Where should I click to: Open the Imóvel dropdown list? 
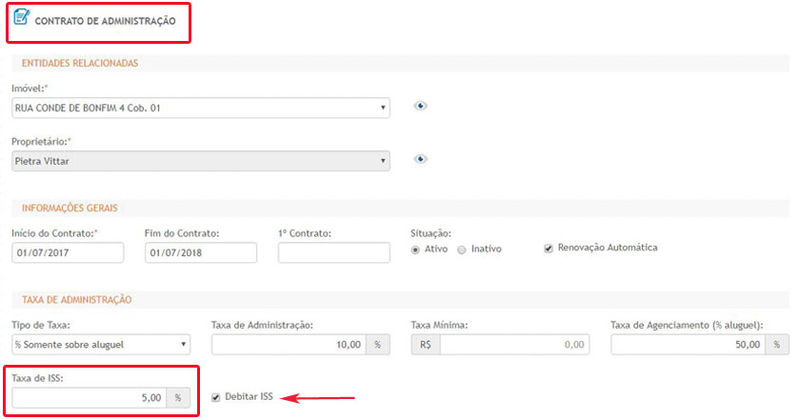pyautogui.click(x=200, y=108)
